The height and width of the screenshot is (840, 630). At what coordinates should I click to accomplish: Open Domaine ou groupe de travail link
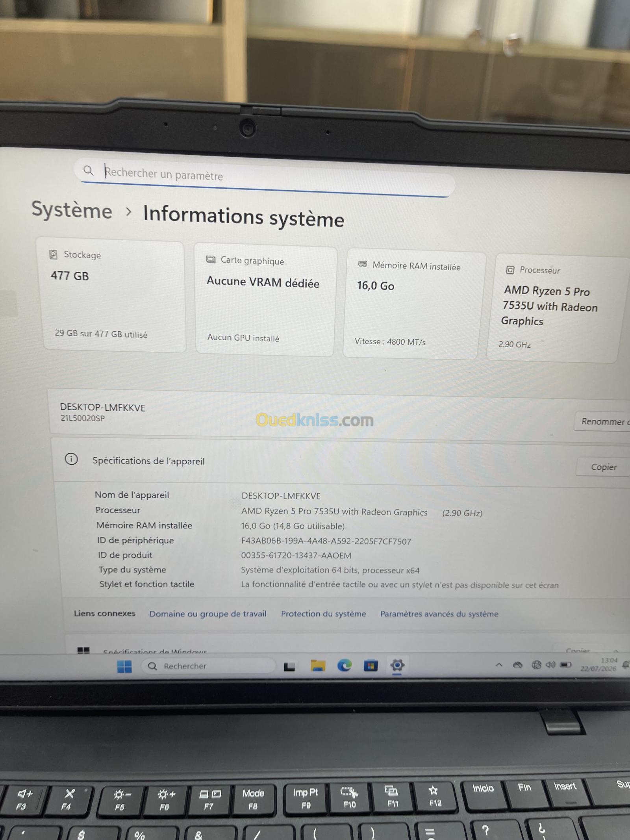208,614
